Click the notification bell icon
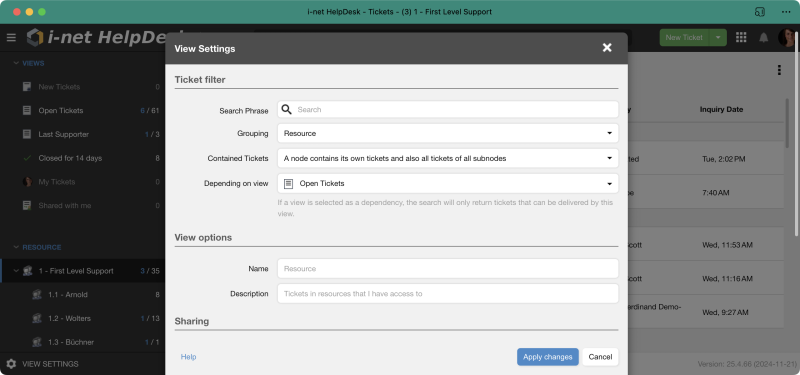The height and width of the screenshot is (375, 800). 764,38
